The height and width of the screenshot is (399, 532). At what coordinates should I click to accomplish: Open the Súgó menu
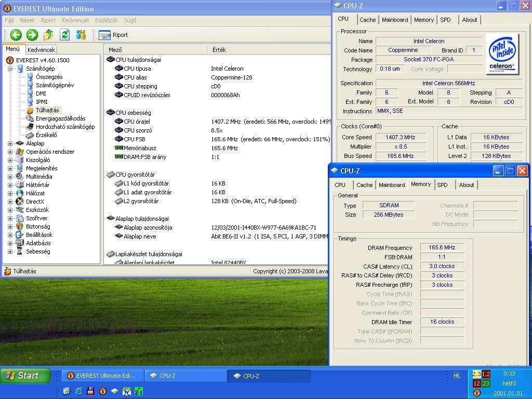click(130, 20)
